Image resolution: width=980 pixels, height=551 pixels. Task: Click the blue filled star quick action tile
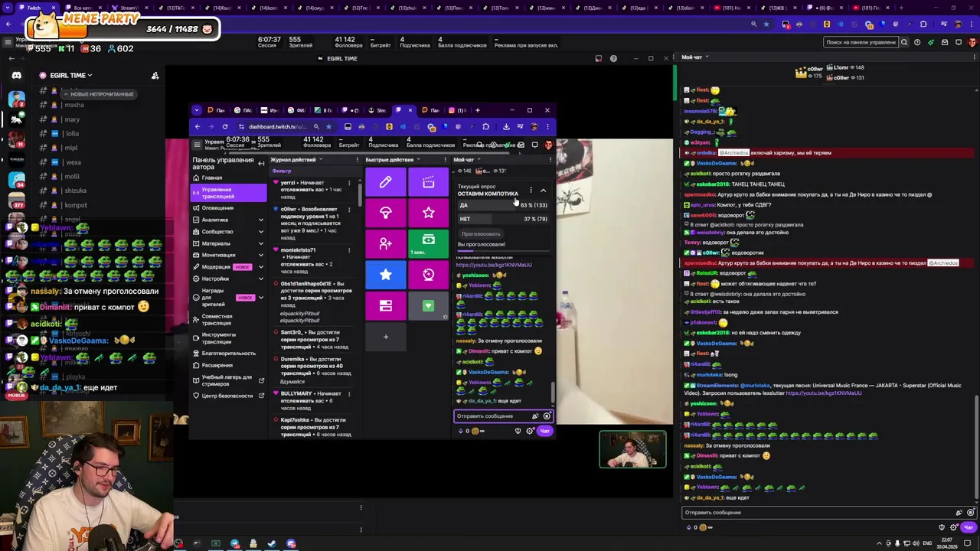click(x=385, y=275)
